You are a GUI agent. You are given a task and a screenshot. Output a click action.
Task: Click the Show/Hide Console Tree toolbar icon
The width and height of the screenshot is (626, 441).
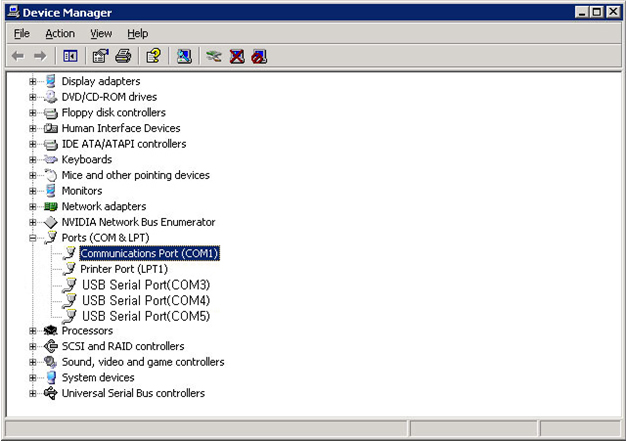pos(70,56)
